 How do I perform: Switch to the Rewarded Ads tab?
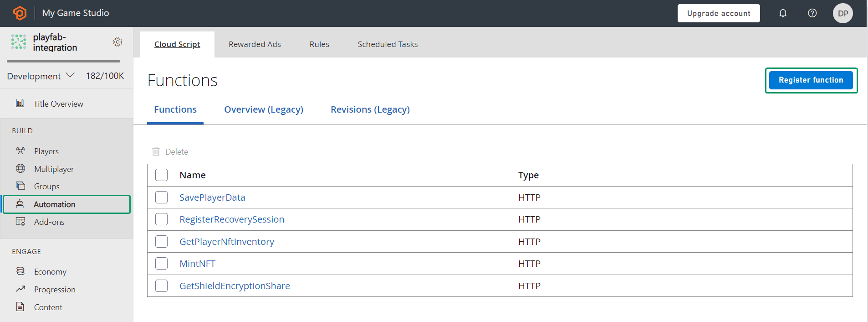click(255, 44)
